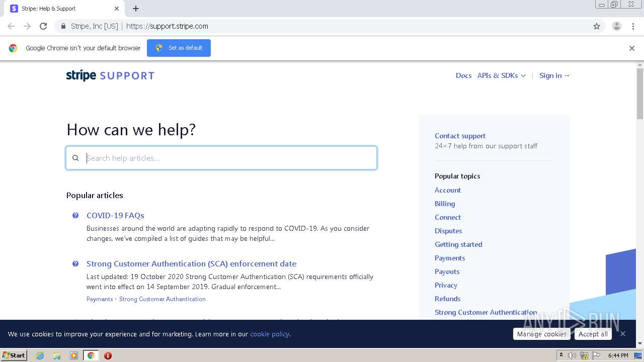The width and height of the screenshot is (644, 362).
Task: Click the scrollbar down arrow
Action: point(640,344)
